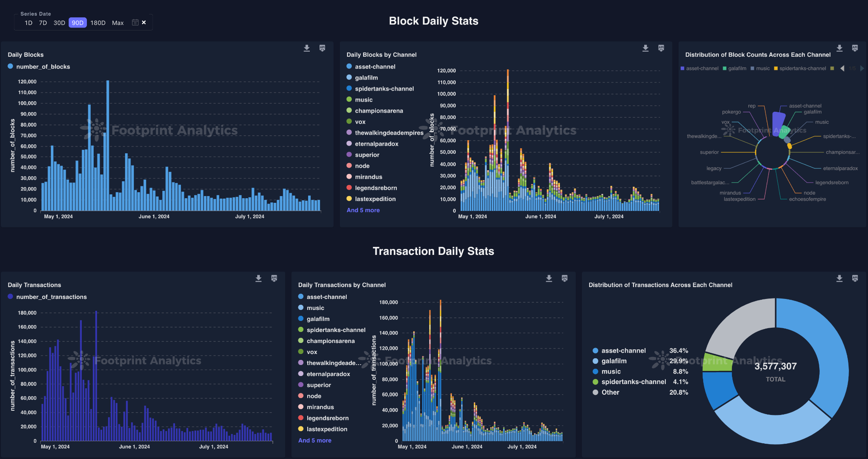Image resolution: width=868 pixels, height=459 pixels.
Task: Click the 90D active date range button
Action: pyautogui.click(x=77, y=22)
